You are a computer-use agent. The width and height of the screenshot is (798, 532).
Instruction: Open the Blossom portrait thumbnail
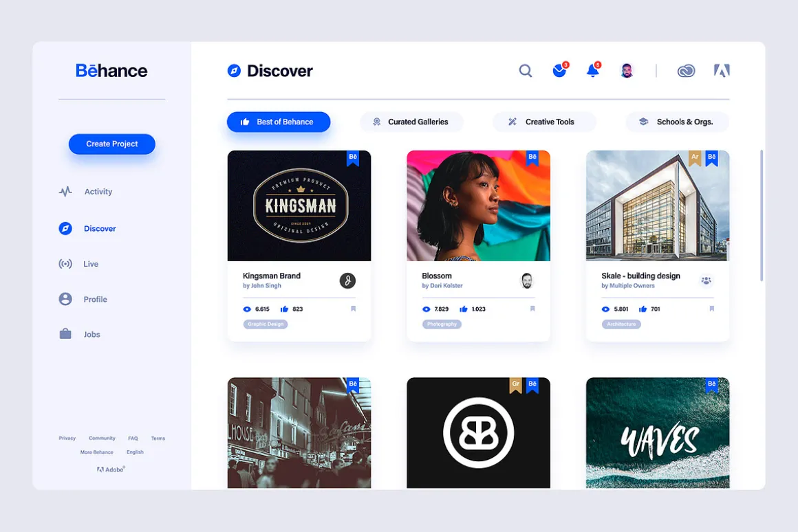point(478,206)
